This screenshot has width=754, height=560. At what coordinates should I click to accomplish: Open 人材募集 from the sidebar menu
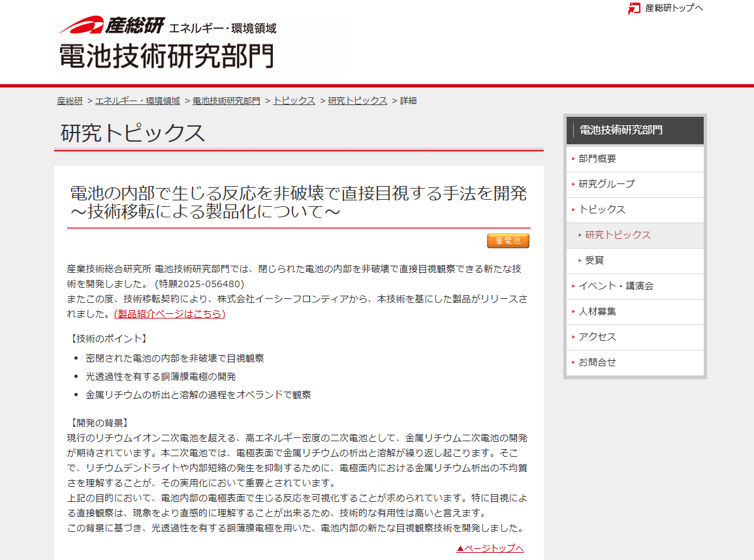click(597, 311)
